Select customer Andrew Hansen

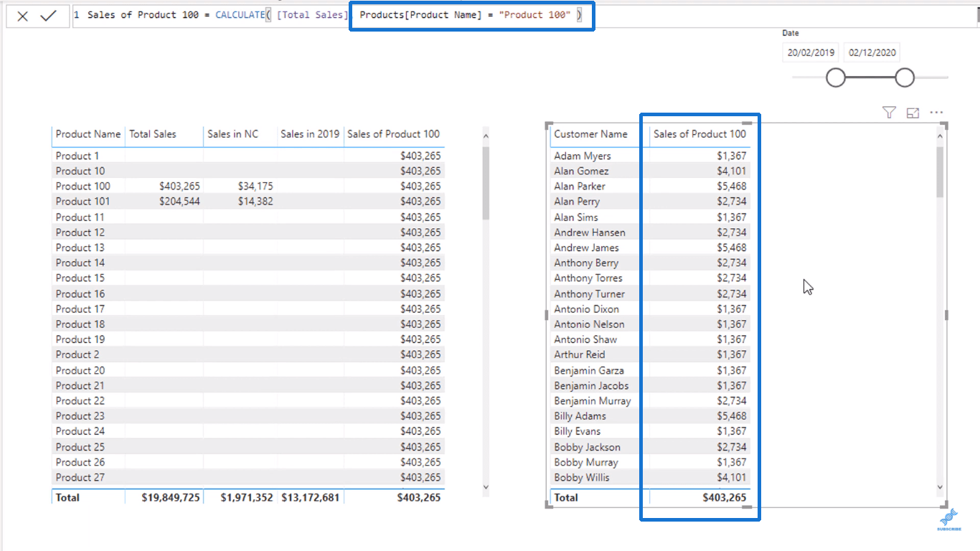(x=590, y=232)
